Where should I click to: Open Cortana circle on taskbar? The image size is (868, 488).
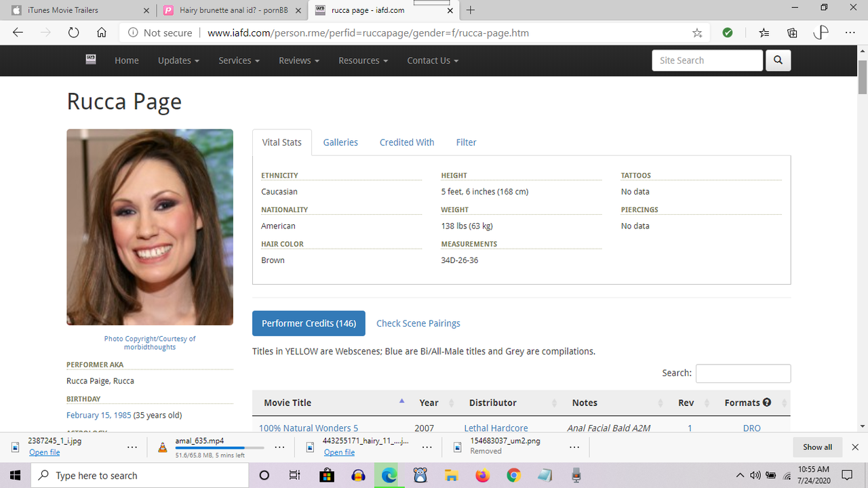pos(264,475)
